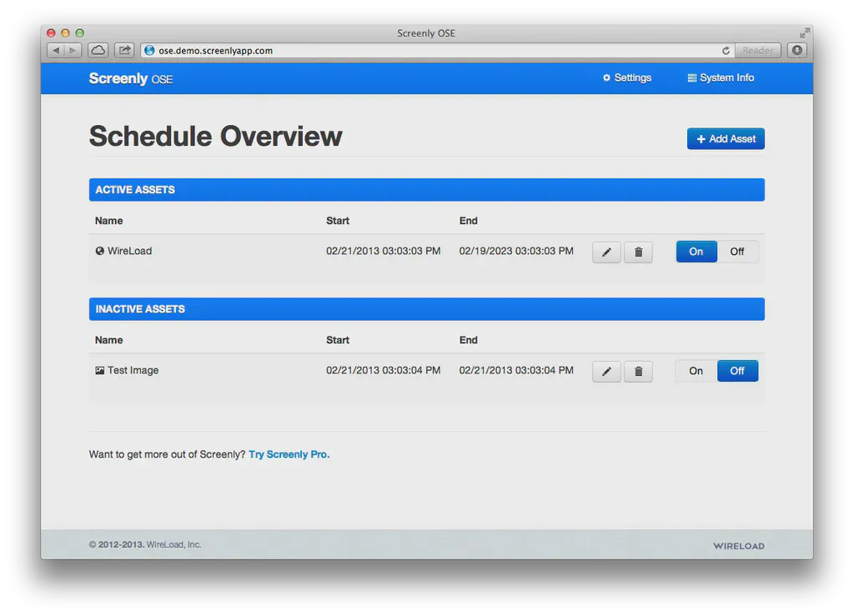Click the active On toggle for WireLoad
854x616 pixels.
(696, 252)
